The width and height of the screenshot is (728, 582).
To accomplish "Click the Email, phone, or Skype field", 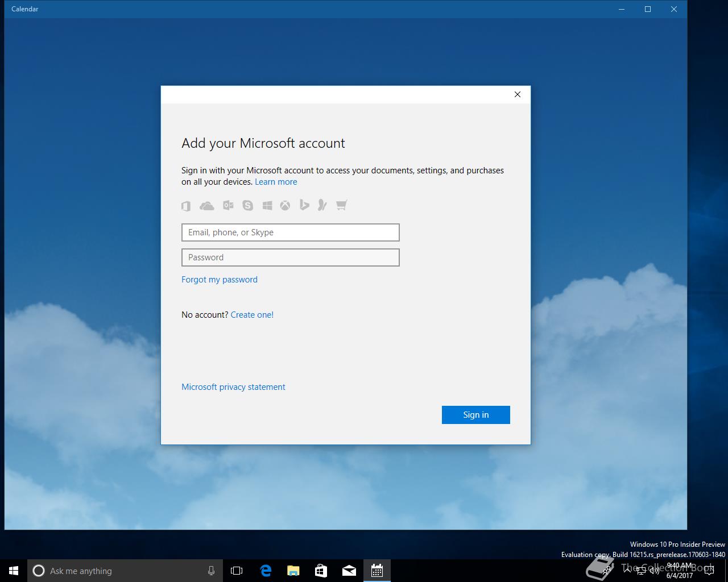I will pos(291,232).
